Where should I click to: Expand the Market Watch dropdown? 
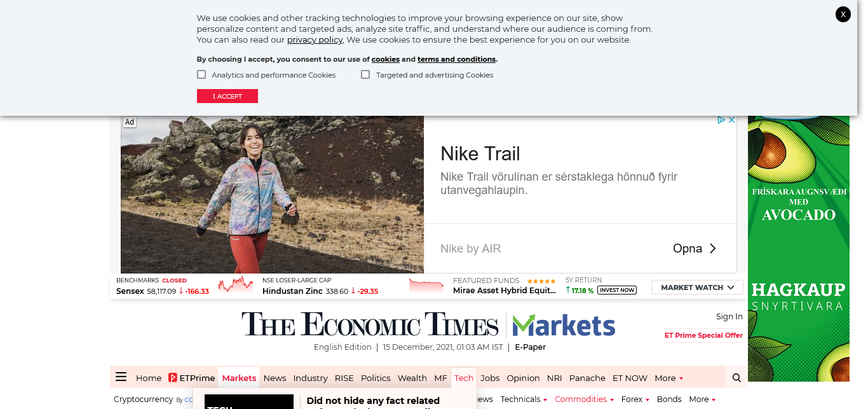coord(697,288)
